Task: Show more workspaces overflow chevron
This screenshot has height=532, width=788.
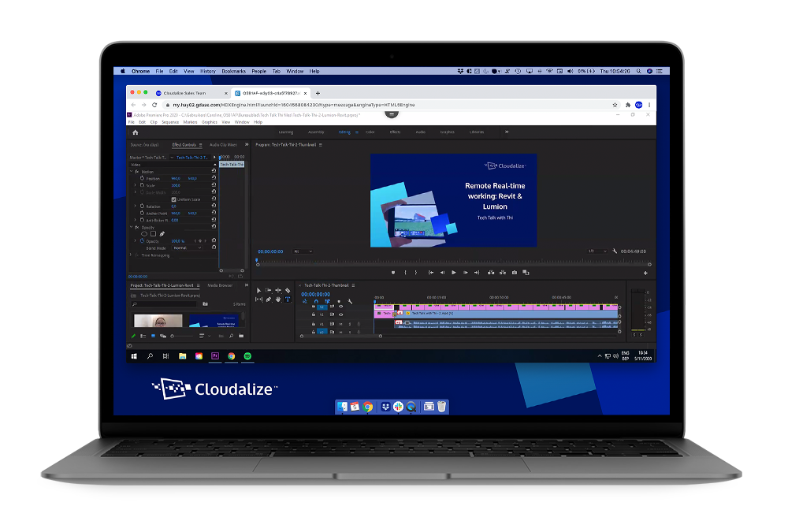Action: pos(507,132)
